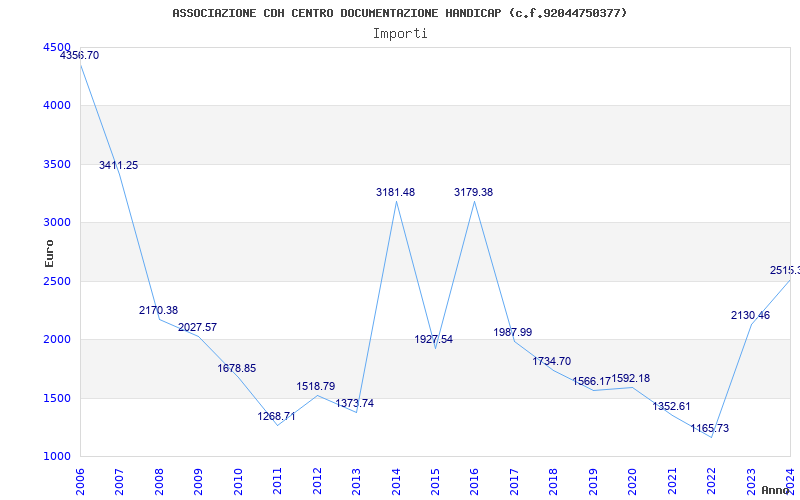This screenshot has width=800, height=500.
Task: Select the 2130.46 data label
Action: point(751,315)
